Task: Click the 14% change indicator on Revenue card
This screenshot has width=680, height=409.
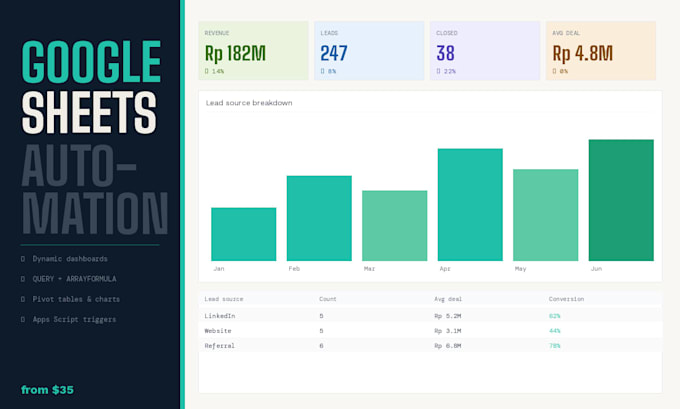Action: (x=214, y=71)
